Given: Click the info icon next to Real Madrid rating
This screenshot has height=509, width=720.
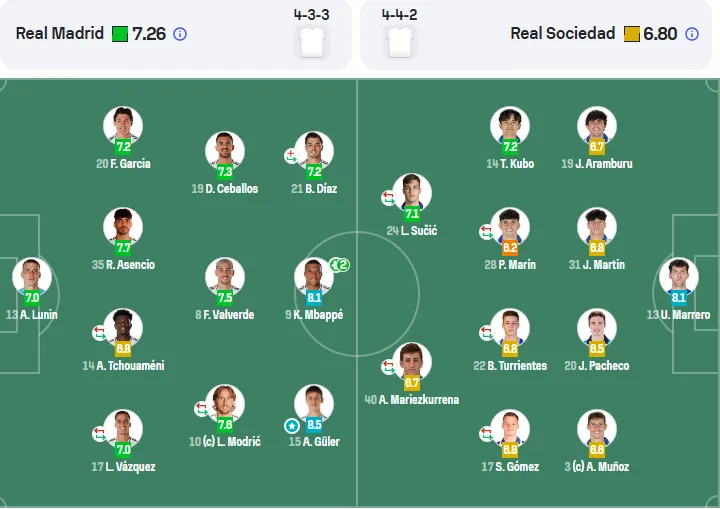Looking at the screenshot, I should pos(180,34).
